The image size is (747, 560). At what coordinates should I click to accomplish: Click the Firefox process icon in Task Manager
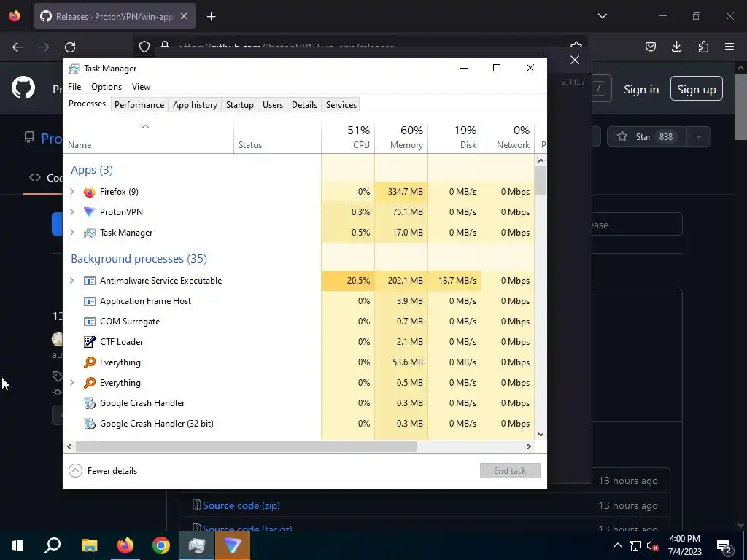coord(89,192)
